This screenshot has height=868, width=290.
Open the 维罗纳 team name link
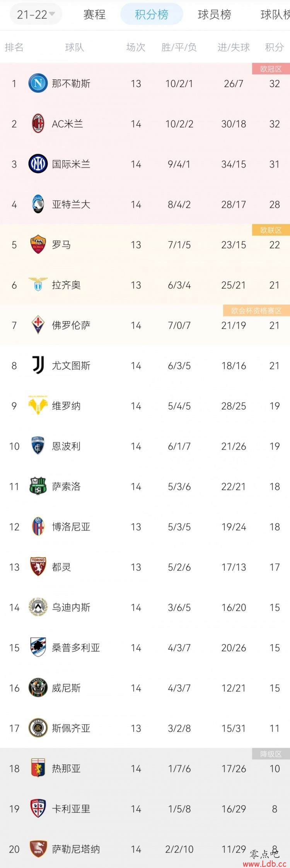coord(66,406)
